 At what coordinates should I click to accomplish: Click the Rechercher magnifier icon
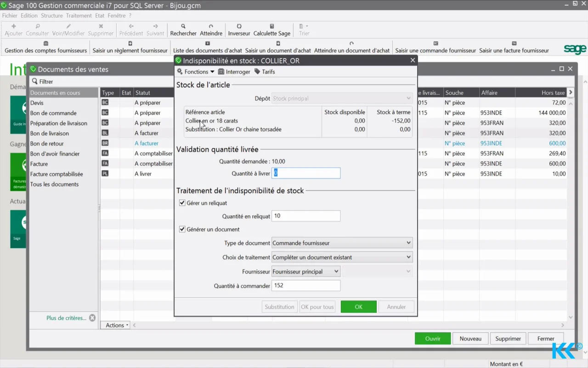coord(183,26)
